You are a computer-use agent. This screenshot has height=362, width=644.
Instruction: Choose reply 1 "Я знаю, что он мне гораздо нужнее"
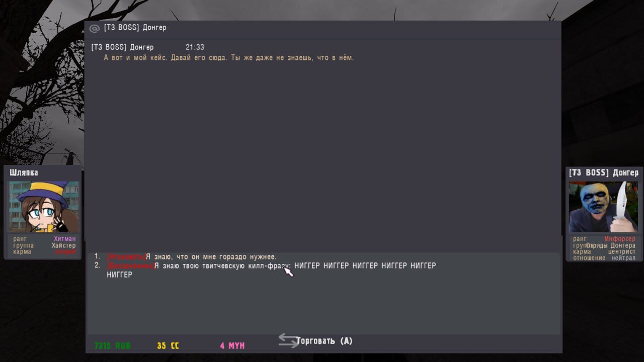[192, 257]
